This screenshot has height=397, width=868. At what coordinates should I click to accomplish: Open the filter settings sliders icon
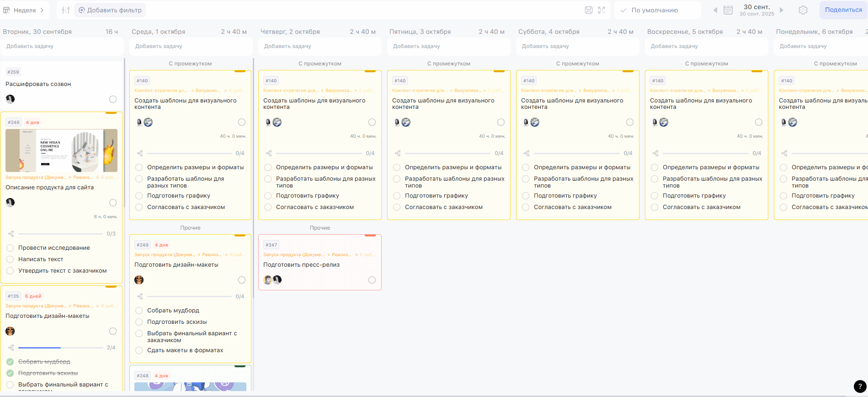(x=66, y=10)
